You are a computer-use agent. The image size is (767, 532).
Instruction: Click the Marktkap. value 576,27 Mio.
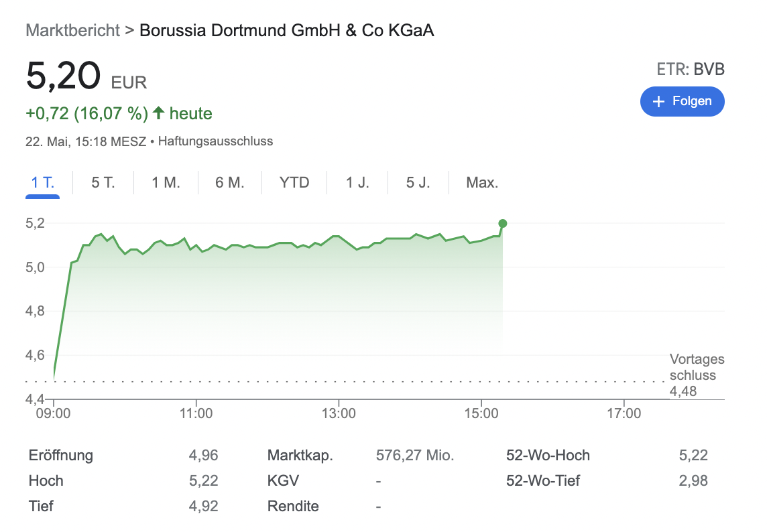pyautogui.click(x=415, y=456)
